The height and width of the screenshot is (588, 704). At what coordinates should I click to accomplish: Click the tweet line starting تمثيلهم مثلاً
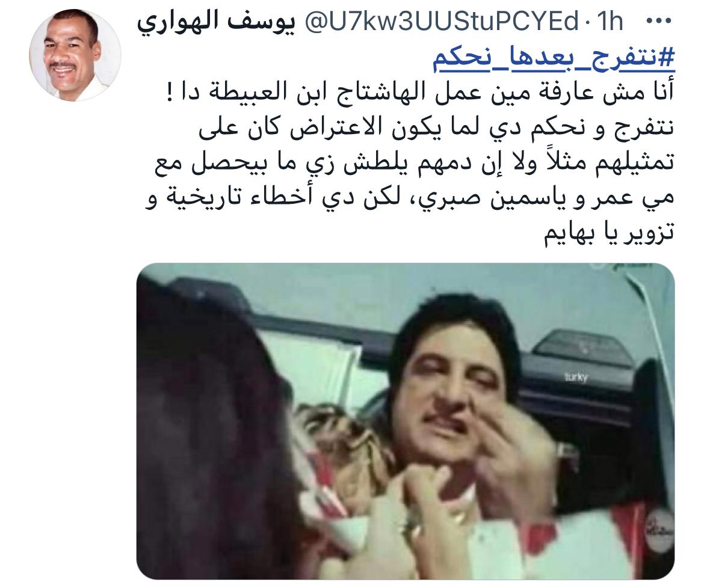pos(415,164)
